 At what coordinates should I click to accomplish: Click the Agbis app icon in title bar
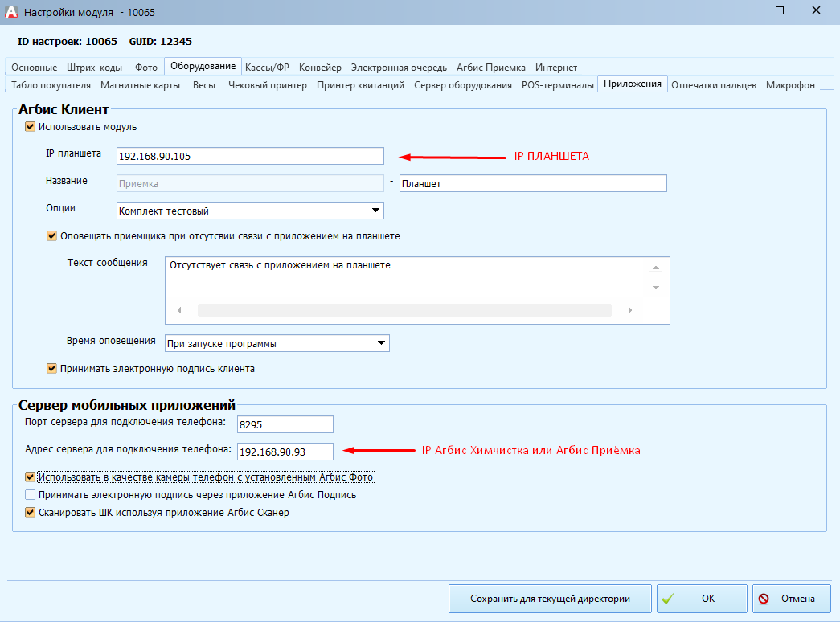point(11,12)
